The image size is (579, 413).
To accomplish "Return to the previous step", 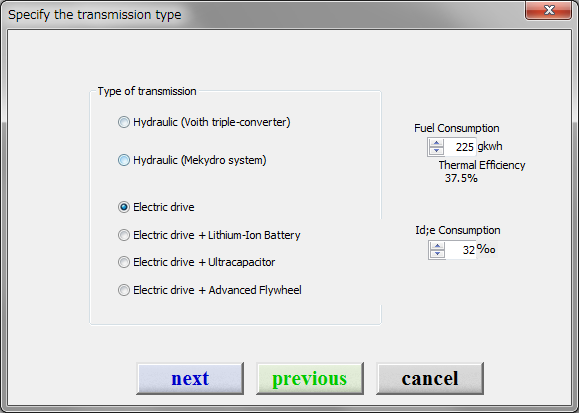I will coord(310,379).
